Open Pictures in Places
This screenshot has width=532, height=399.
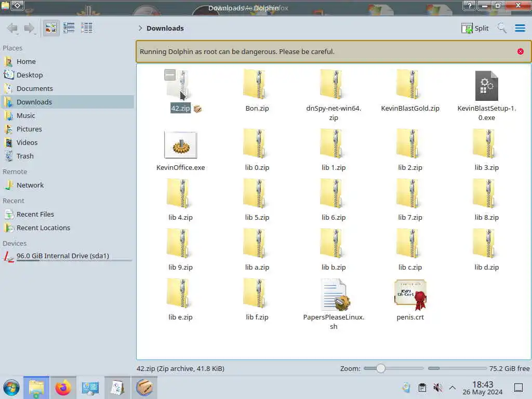(67, 129)
